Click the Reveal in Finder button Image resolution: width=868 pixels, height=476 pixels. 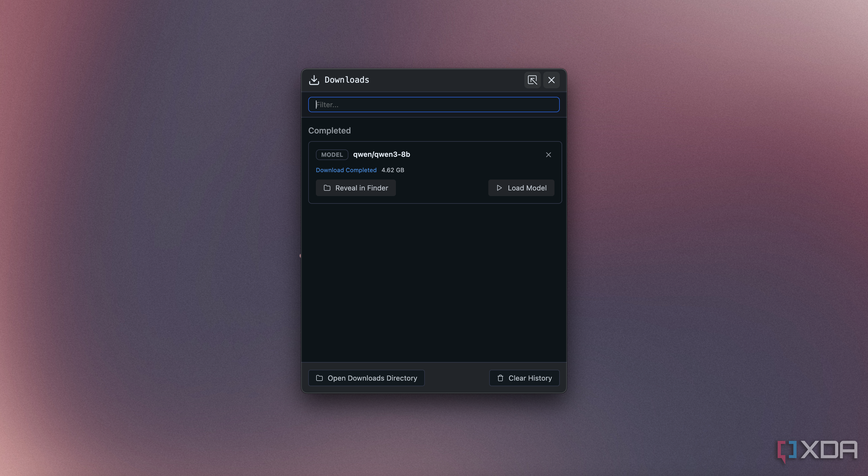pyautogui.click(x=355, y=188)
